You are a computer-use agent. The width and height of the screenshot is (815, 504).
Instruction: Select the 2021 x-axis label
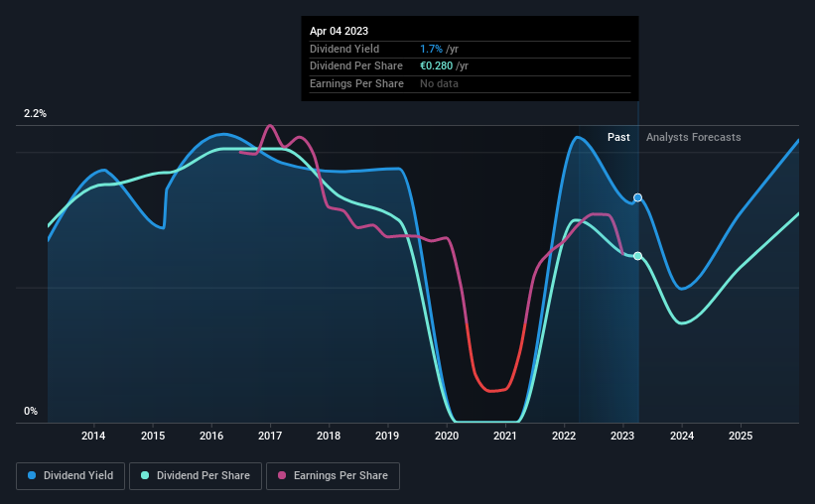coord(505,436)
